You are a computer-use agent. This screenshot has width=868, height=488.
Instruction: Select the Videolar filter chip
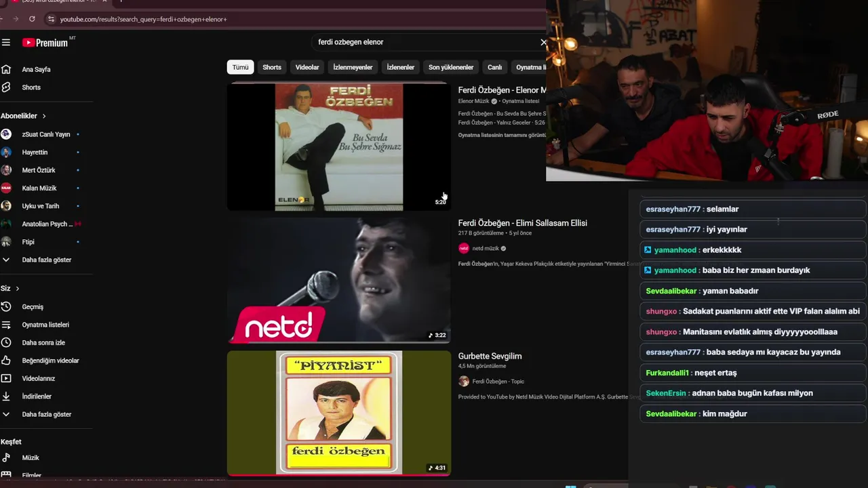(307, 67)
